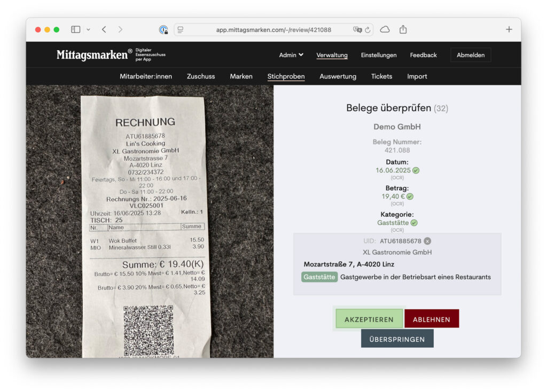This screenshot has height=392, width=547.
Task: Skip this receipt with ÜBERSPRINGEN
Action: click(397, 339)
